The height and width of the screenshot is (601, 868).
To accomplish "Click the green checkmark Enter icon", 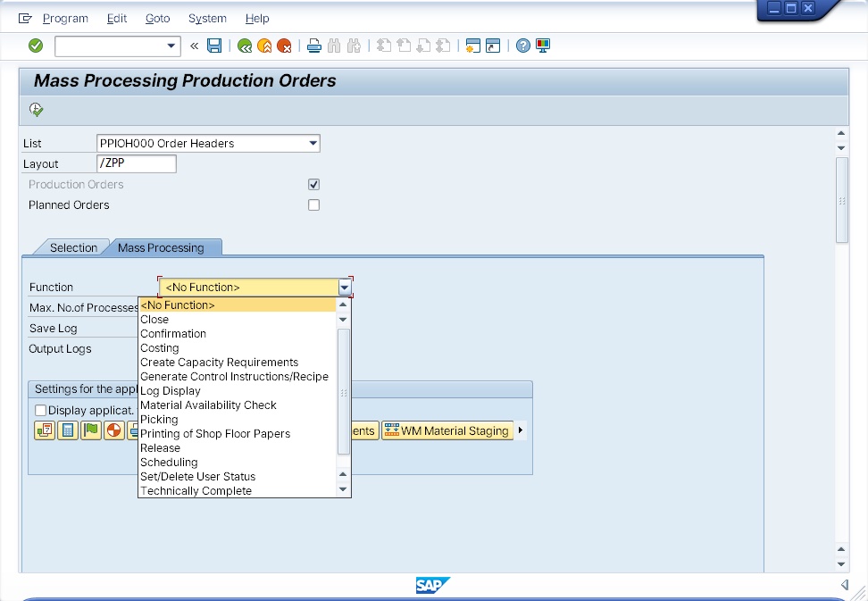I will click(x=36, y=46).
